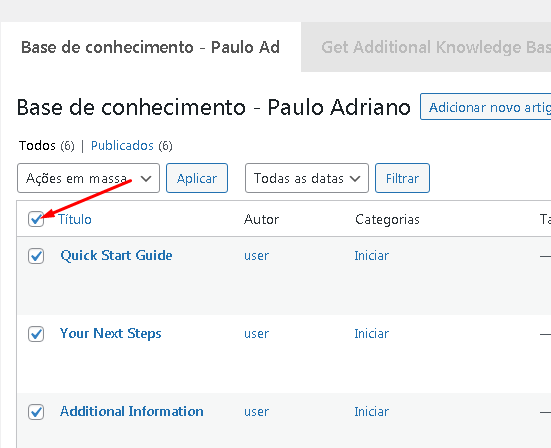Select the Todos filter link

tap(37, 145)
